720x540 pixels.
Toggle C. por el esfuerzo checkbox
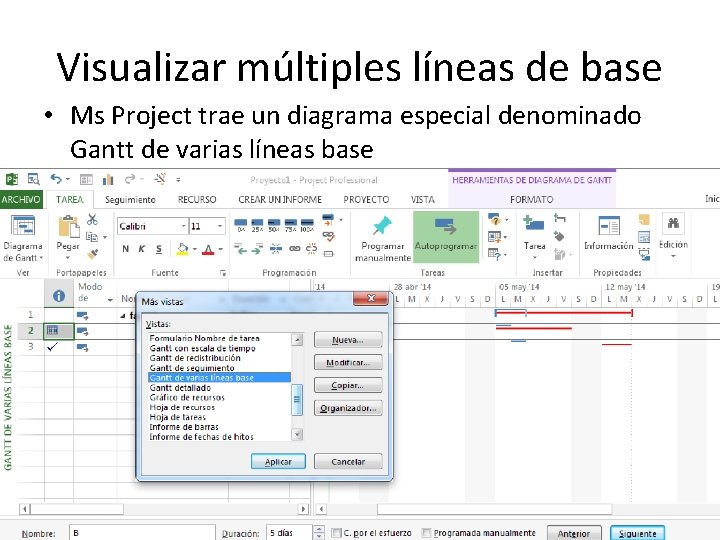(x=336, y=533)
